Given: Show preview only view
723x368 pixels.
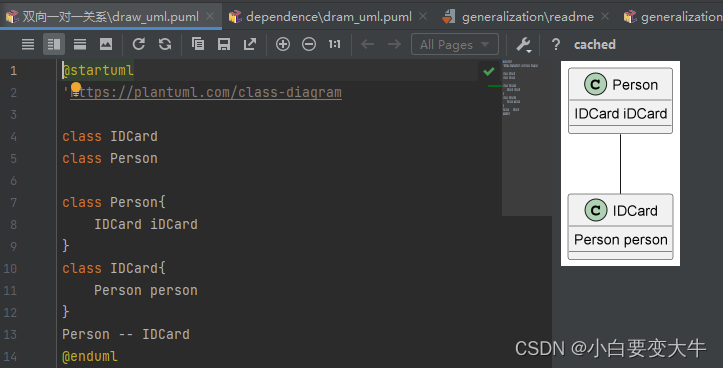Looking at the screenshot, I should click(x=106, y=44).
